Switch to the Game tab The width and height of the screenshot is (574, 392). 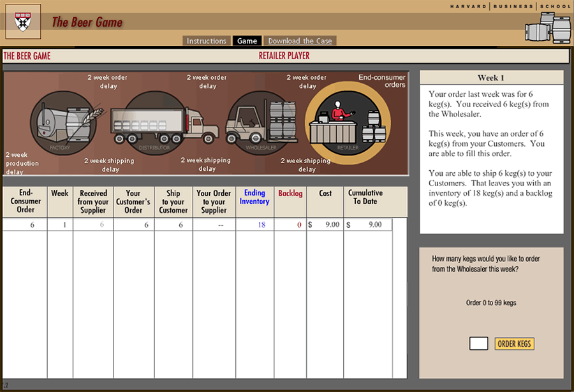(x=247, y=41)
